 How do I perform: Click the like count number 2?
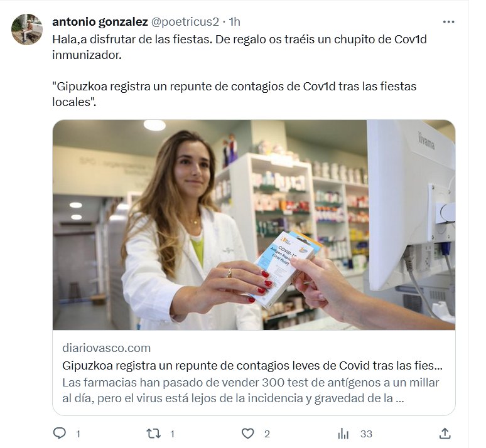pos(267,434)
